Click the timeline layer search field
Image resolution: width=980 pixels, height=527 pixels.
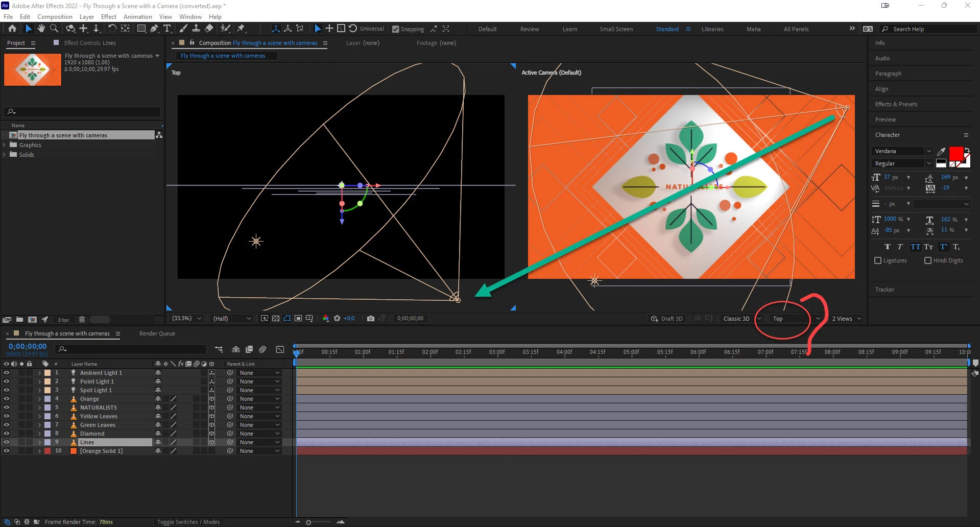(x=132, y=349)
